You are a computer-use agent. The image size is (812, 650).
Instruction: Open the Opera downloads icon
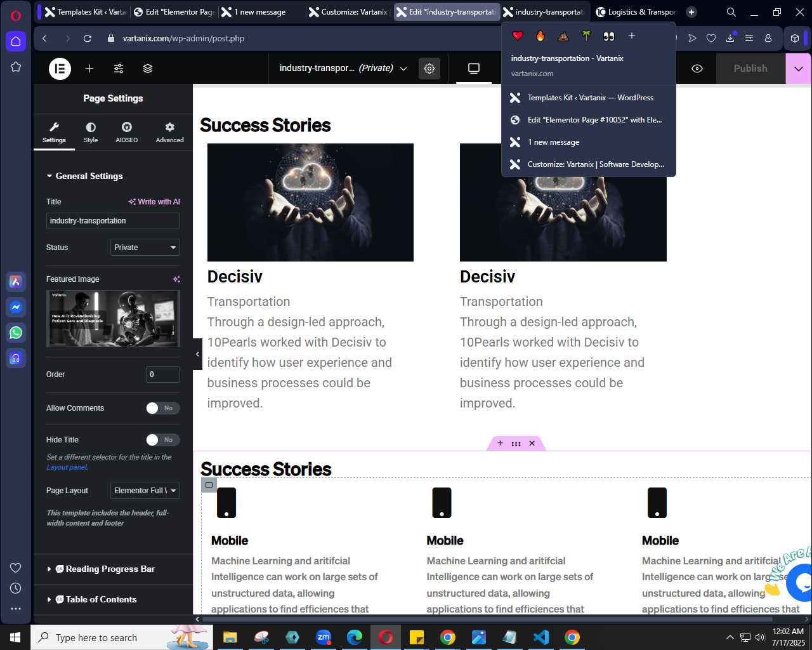pos(730,38)
